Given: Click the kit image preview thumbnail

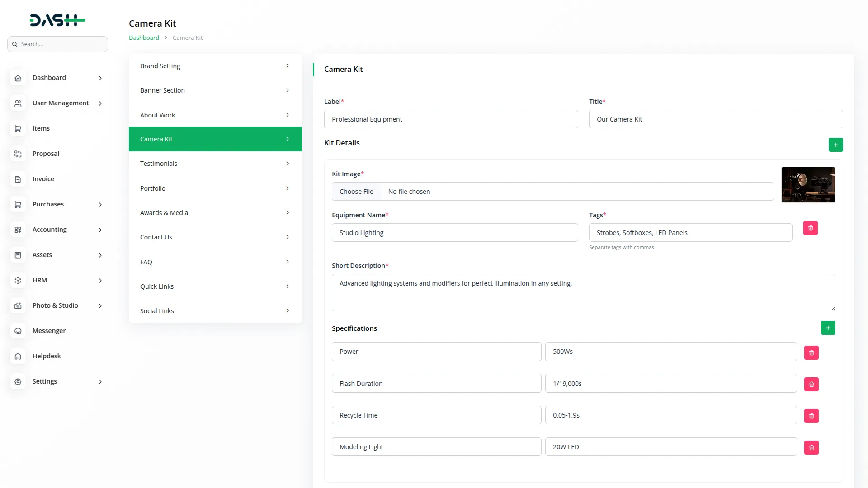Looking at the screenshot, I should point(808,185).
